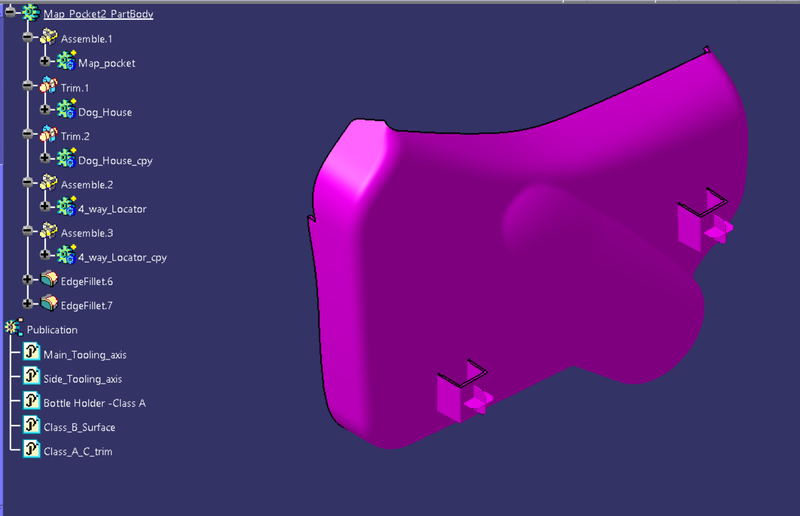Viewport: 800px width, 516px height.
Task: Collapse the Trim.2 node
Action: point(28,134)
